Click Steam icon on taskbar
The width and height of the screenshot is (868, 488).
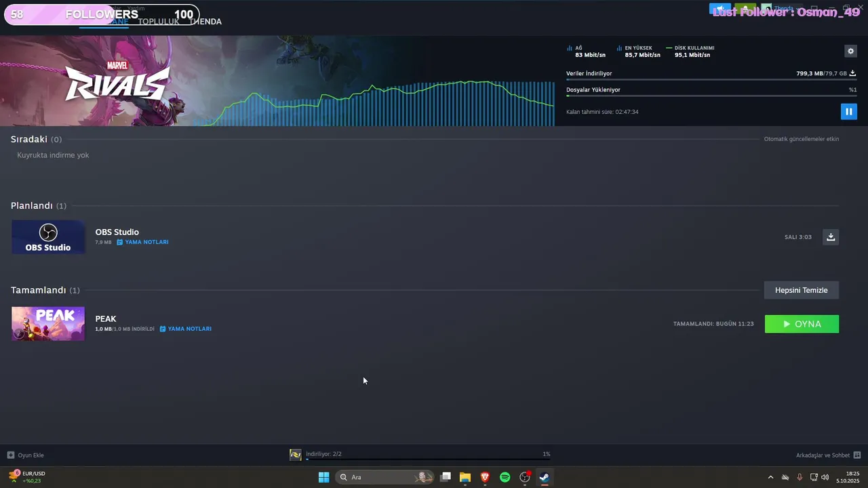click(544, 477)
